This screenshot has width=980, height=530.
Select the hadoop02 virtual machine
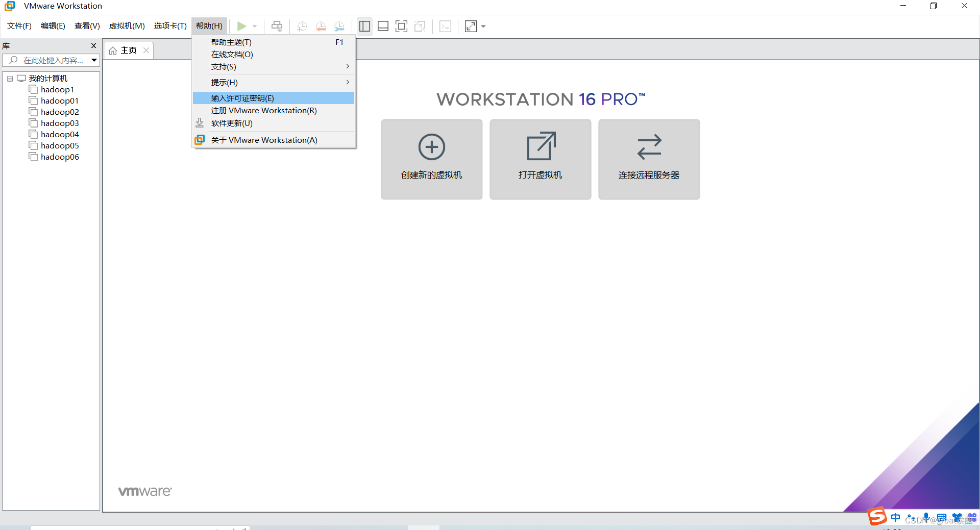(60, 112)
